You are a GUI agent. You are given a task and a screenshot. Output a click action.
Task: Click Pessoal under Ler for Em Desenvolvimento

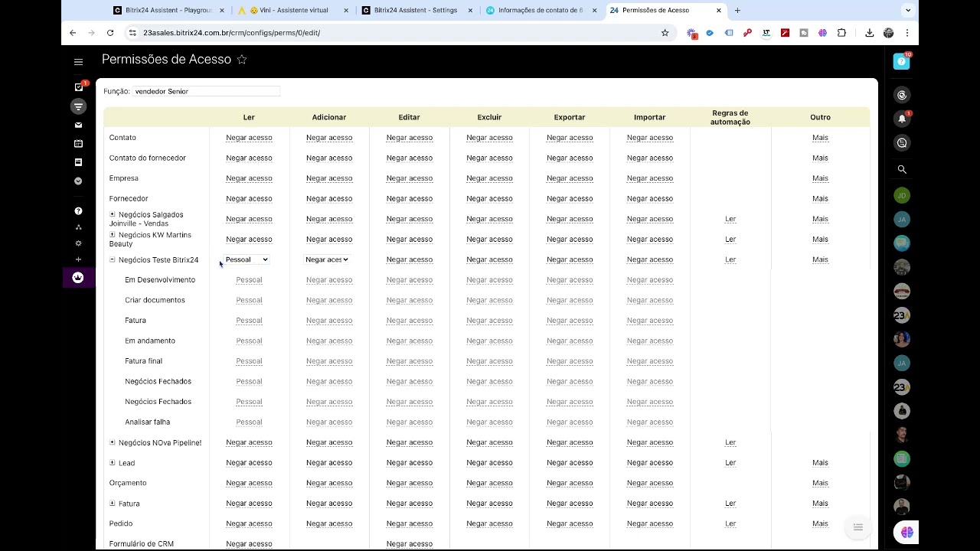tap(249, 279)
